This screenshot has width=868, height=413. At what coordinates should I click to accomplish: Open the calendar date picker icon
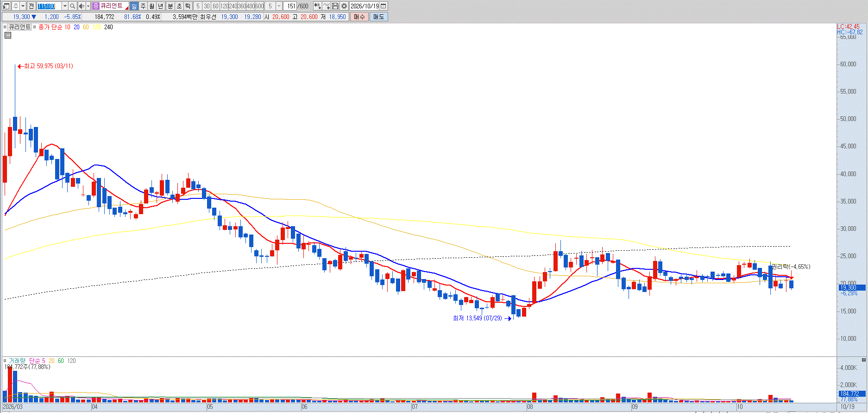[x=383, y=6]
